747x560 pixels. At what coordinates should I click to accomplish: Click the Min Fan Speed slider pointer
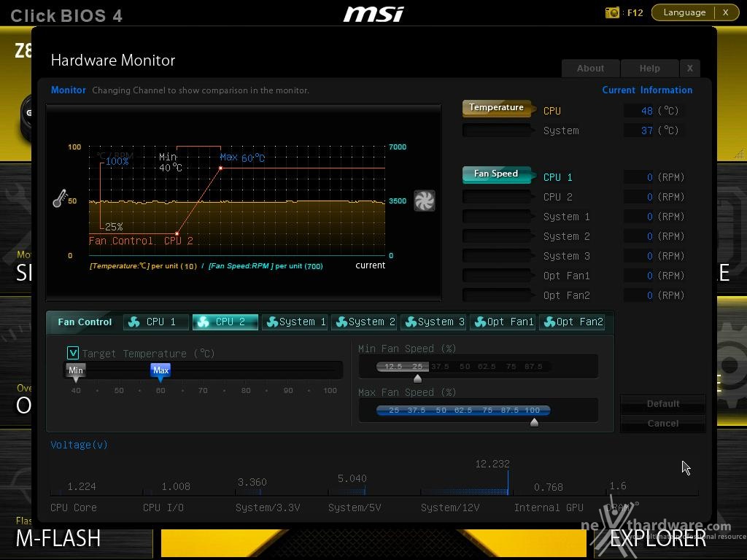tap(417, 378)
